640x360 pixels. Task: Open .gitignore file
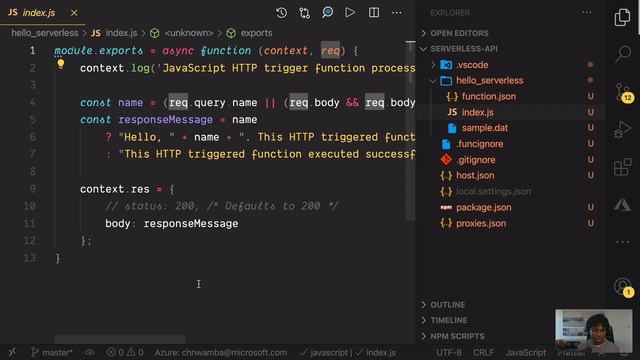click(x=476, y=160)
